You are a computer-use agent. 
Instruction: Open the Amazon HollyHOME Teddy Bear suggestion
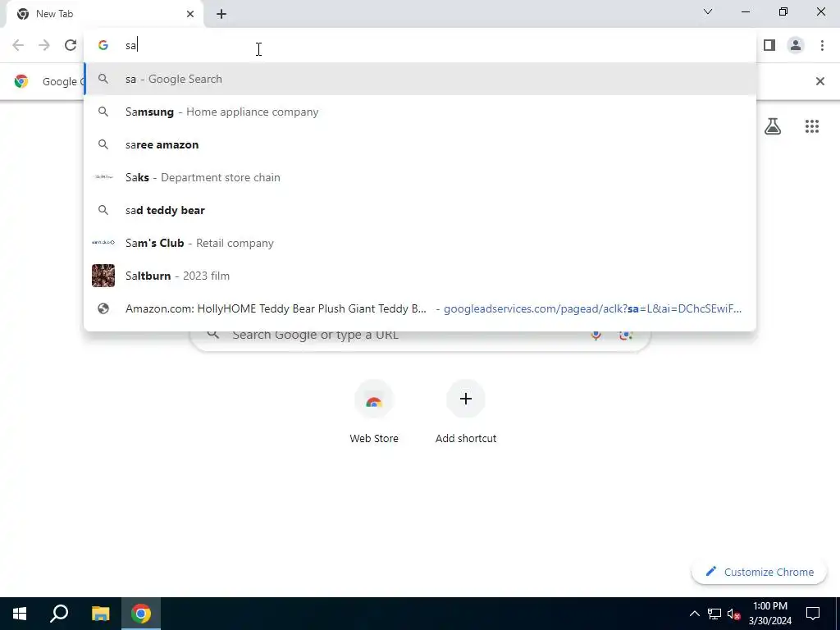(420, 308)
